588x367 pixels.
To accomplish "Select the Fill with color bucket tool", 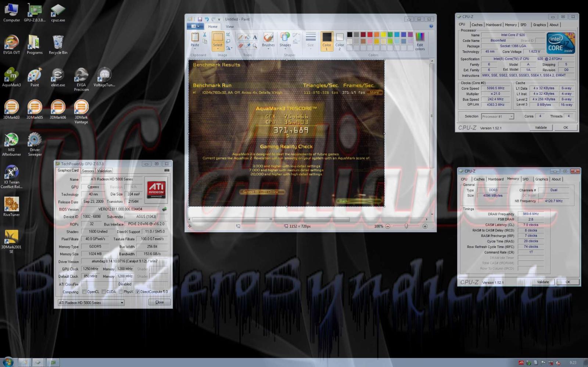I will [247, 37].
